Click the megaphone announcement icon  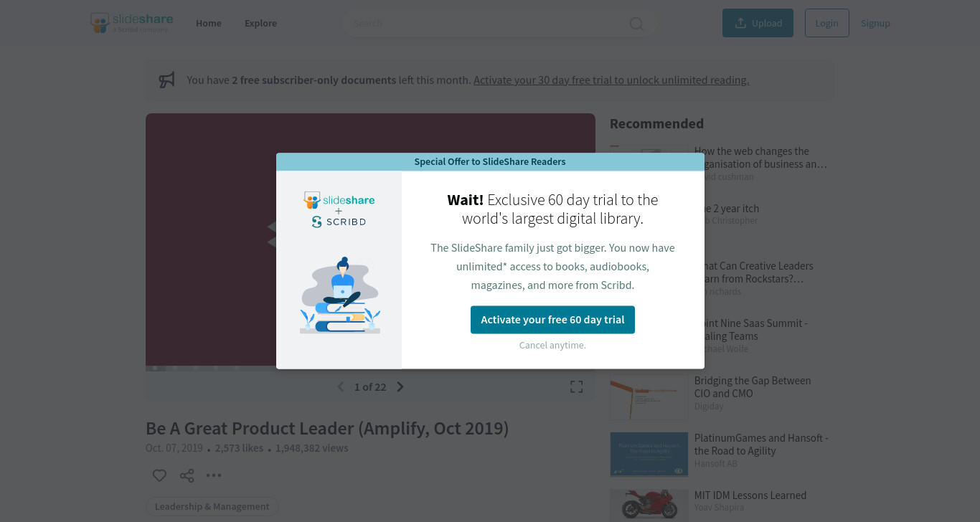pyautogui.click(x=166, y=80)
